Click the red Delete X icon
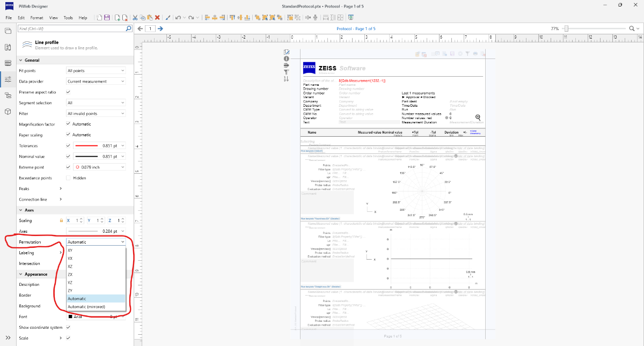 (x=157, y=18)
